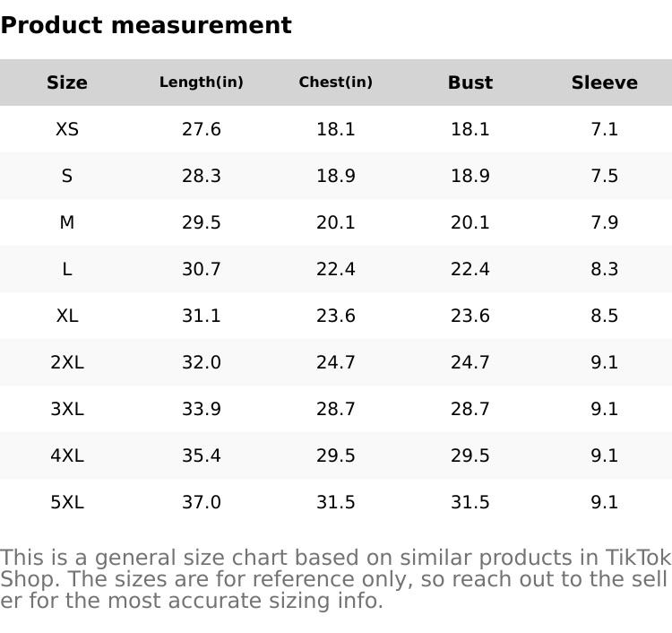672x633 pixels.
Task: Select the M size row label
Action: (67, 222)
